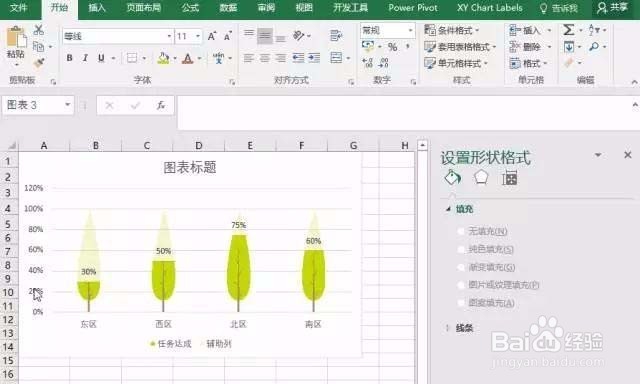Open the Name Box dropdown arrow
Screen dimensions: 640x384
pos(67,105)
